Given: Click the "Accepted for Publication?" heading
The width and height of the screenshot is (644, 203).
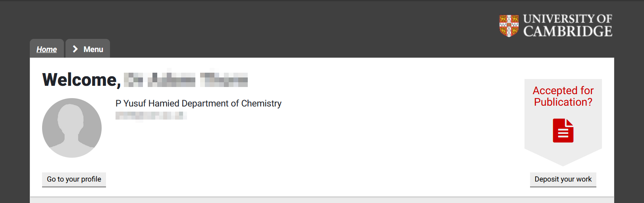Looking at the screenshot, I should click(x=563, y=96).
